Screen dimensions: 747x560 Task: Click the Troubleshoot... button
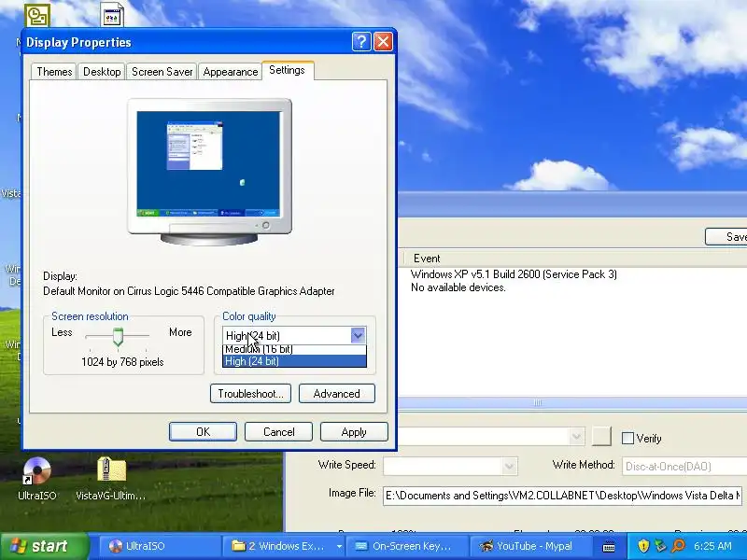[250, 394]
